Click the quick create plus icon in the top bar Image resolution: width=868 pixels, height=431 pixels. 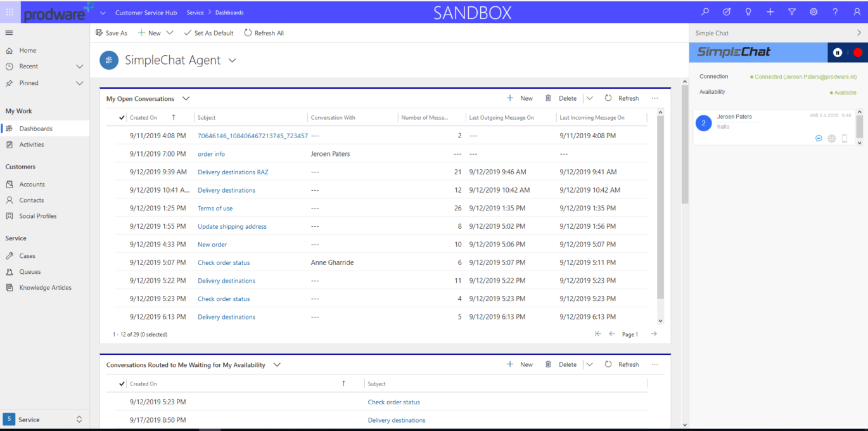(770, 11)
